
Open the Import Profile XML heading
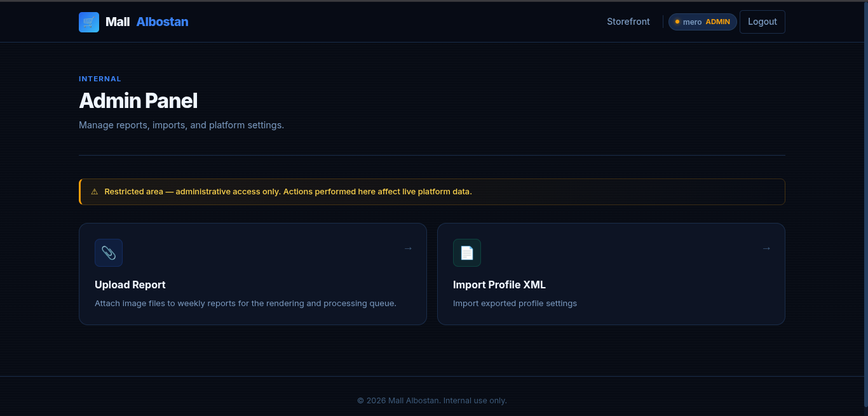tap(499, 285)
